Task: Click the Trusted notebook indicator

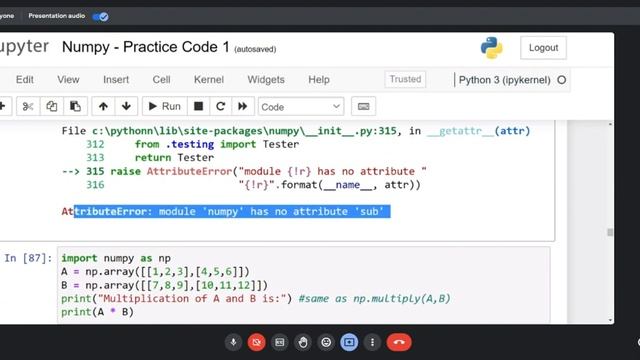Action: pos(405,79)
